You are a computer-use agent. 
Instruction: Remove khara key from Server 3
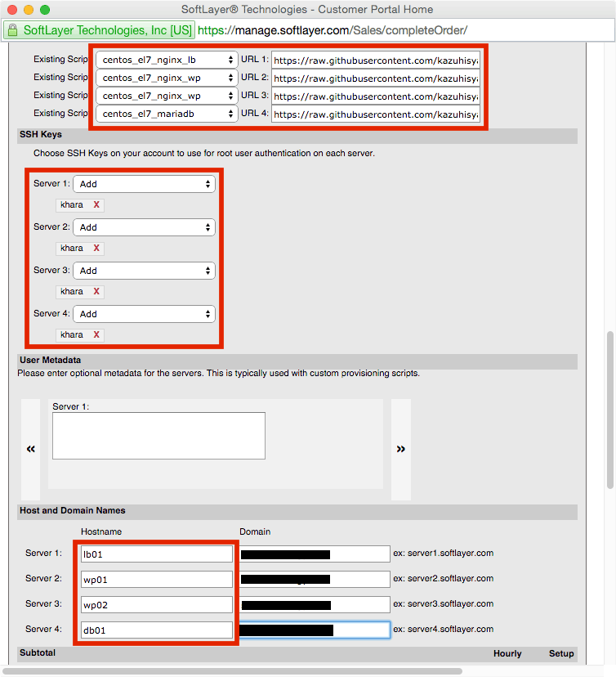pyautogui.click(x=96, y=291)
